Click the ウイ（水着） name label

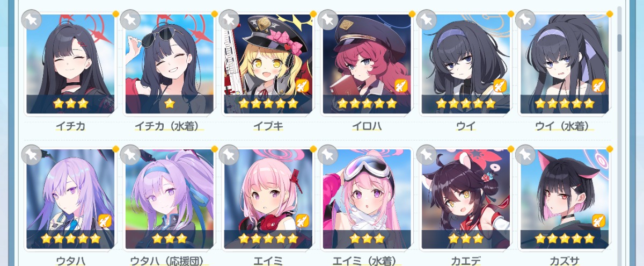(565, 127)
